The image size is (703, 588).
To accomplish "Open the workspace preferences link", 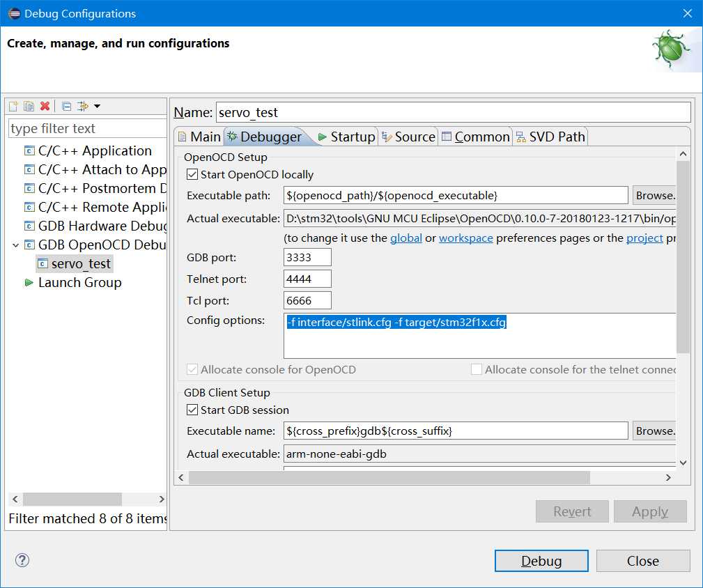I will click(466, 238).
